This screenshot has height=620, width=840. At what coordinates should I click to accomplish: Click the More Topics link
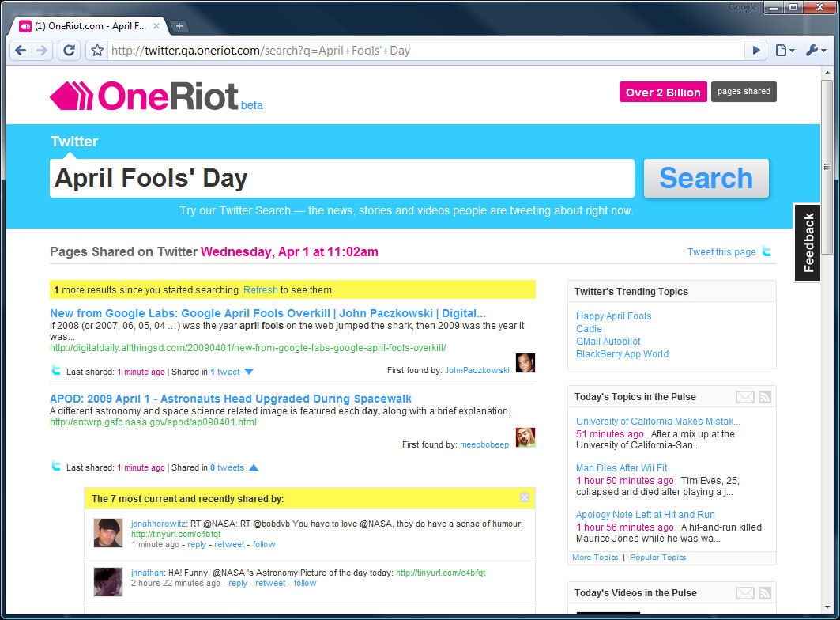tap(595, 558)
